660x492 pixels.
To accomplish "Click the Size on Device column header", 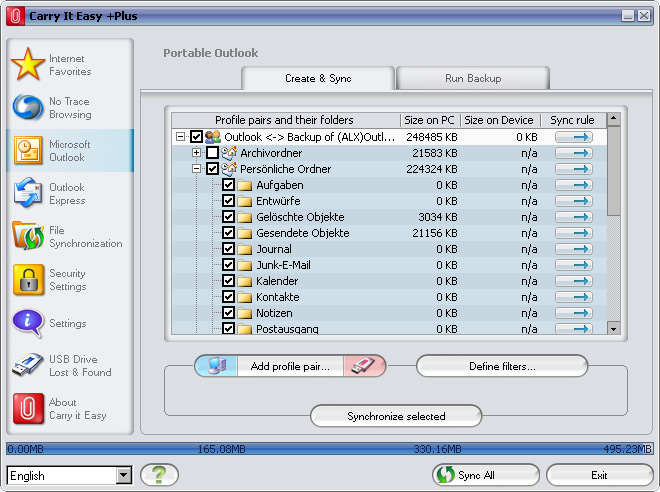I will coord(499,120).
